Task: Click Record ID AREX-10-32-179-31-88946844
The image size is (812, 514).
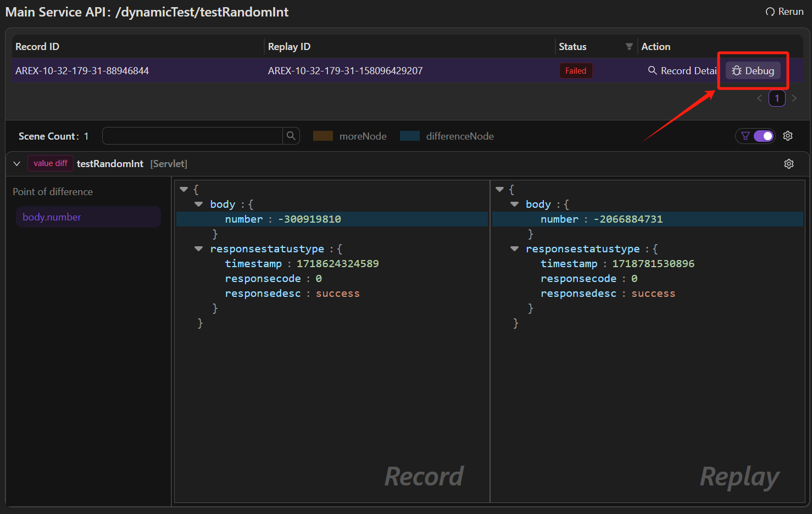Action: 82,70
